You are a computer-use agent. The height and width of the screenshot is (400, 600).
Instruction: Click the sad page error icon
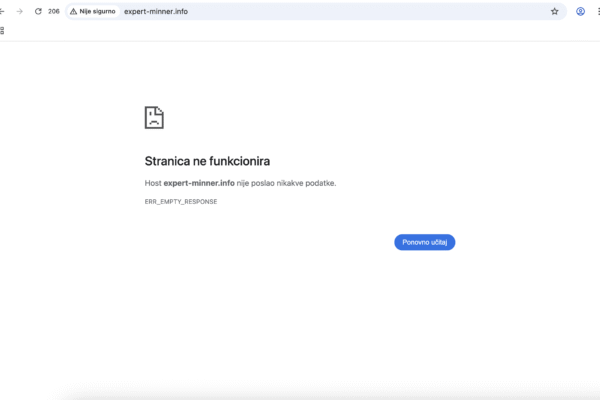tap(154, 118)
